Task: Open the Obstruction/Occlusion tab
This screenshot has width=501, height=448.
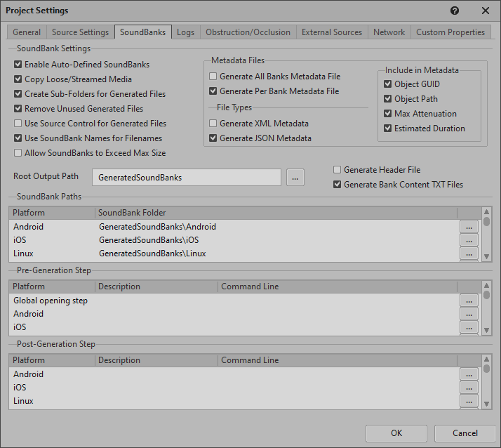Action: tap(247, 32)
